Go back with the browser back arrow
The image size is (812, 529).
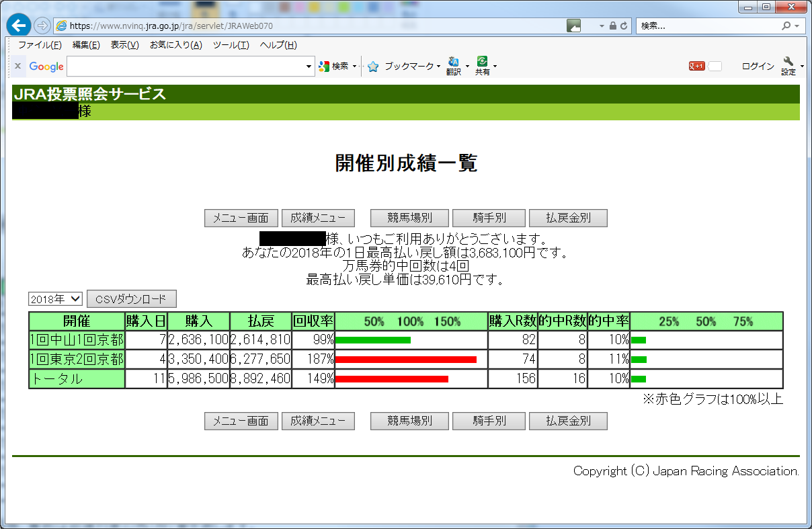pos(19,26)
